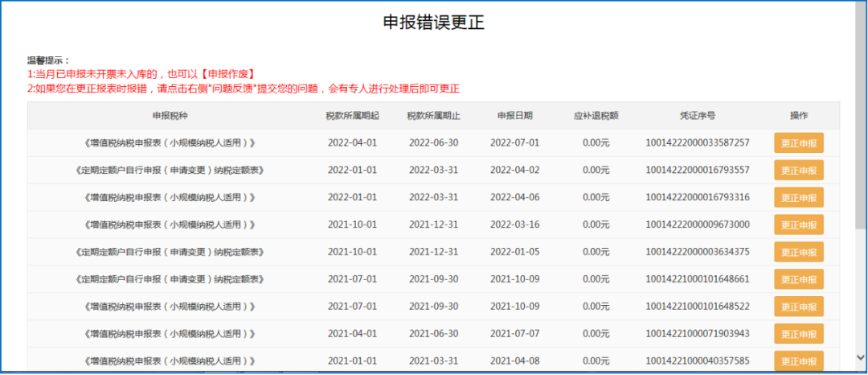
Task: Click 更正申报 for voucher 10014222000003634375
Action: pyautogui.click(x=798, y=252)
